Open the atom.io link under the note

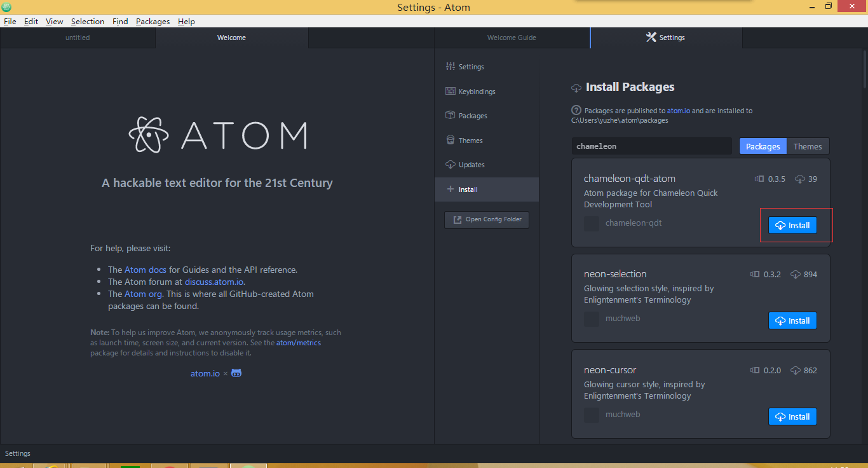click(205, 373)
